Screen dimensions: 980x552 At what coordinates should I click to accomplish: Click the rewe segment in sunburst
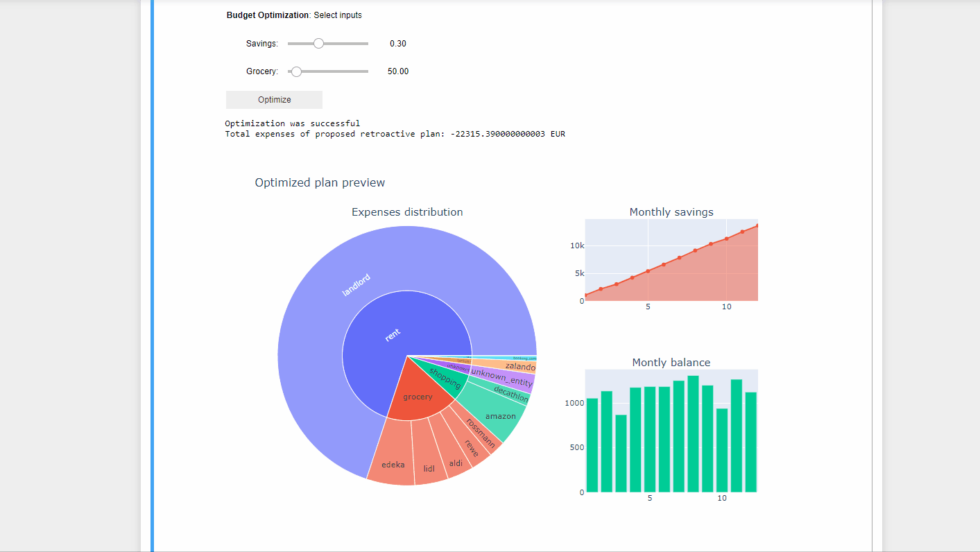[x=472, y=449]
